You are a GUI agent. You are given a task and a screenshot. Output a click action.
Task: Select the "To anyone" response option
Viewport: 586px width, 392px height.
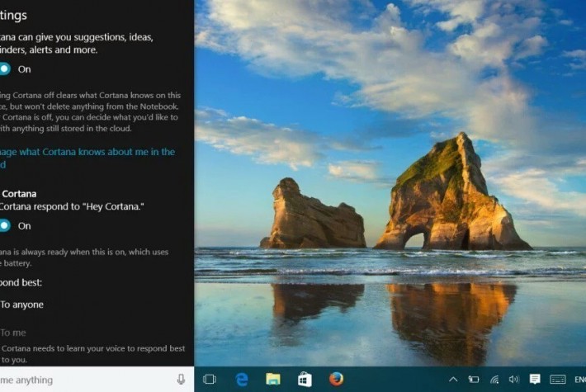point(21,305)
